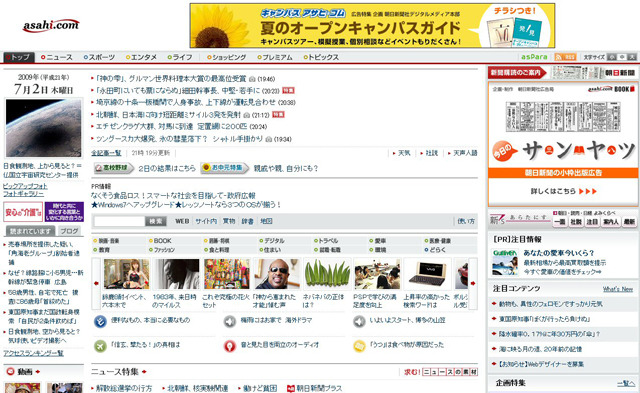Open the 高校野球 badge button
The image size is (640, 393).
pyautogui.click(x=113, y=168)
